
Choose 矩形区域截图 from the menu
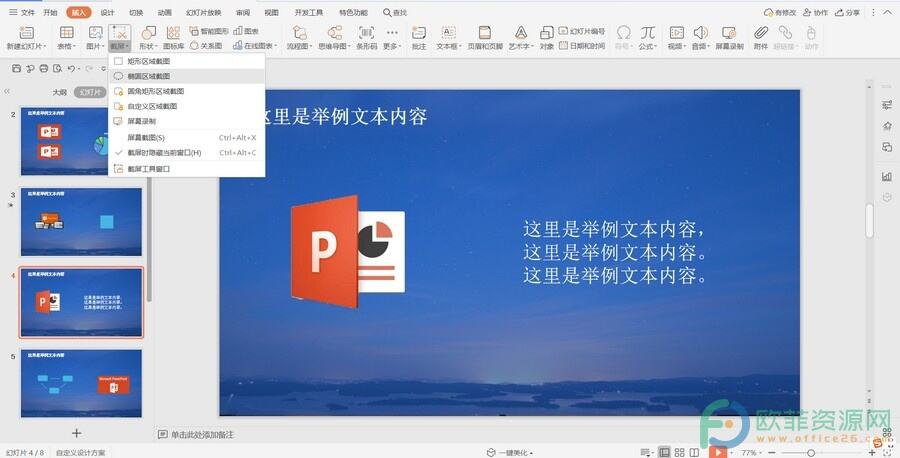(185, 61)
